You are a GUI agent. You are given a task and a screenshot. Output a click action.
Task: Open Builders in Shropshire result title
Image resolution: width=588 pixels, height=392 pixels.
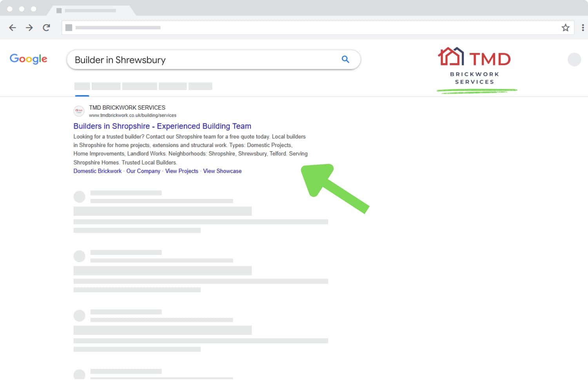click(x=162, y=126)
